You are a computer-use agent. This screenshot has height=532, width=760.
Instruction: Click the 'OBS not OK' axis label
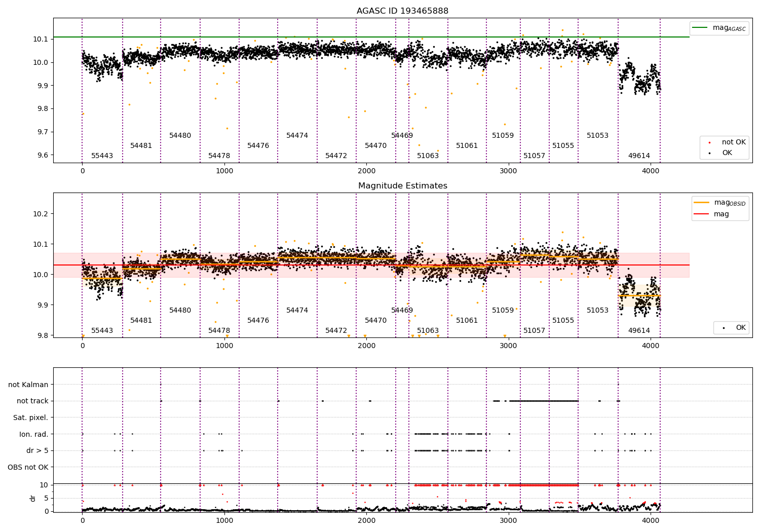[x=28, y=467]
